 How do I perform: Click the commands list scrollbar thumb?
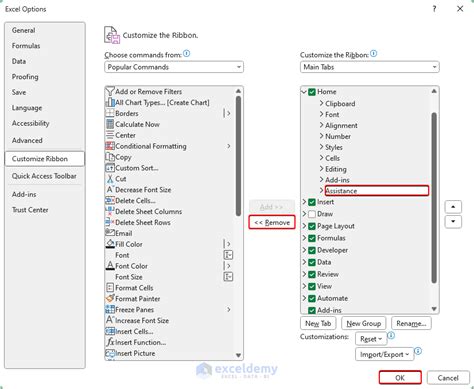[238, 156]
